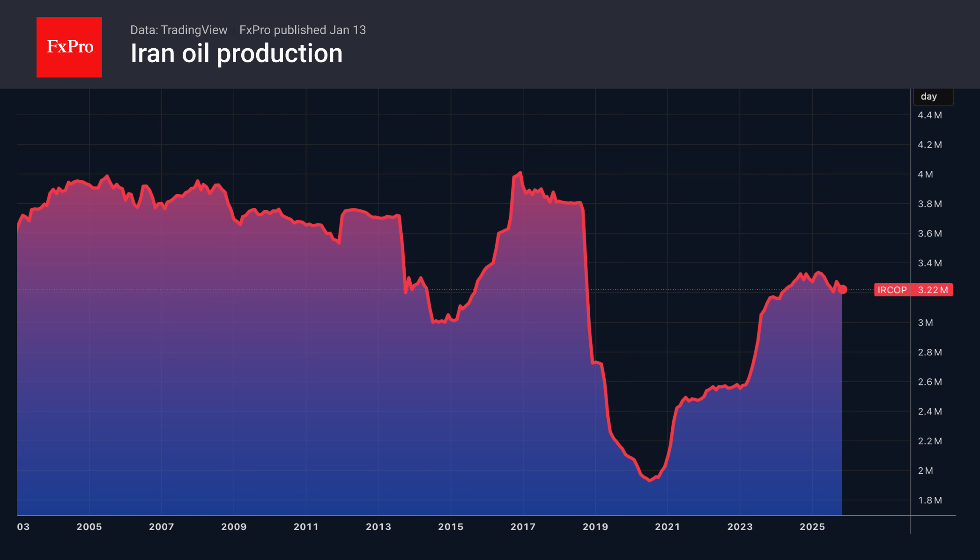980x560 pixels.
Task: Click the FxPro published Jan 13 text
Action: [302, 30]
